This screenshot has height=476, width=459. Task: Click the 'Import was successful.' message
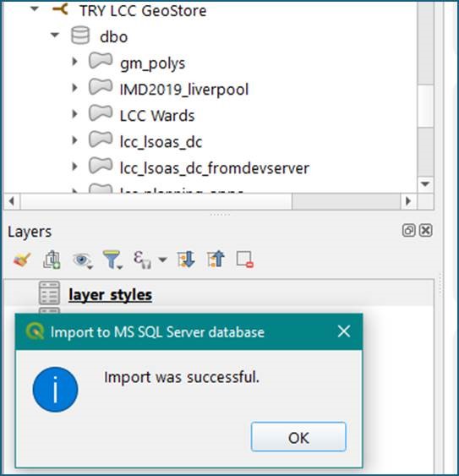[182, 377]
